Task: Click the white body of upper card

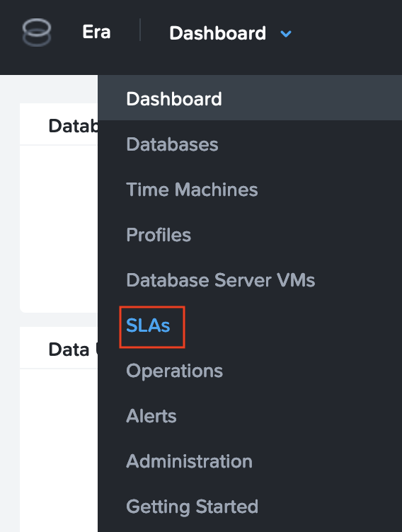Action: (x=59, y=229)
